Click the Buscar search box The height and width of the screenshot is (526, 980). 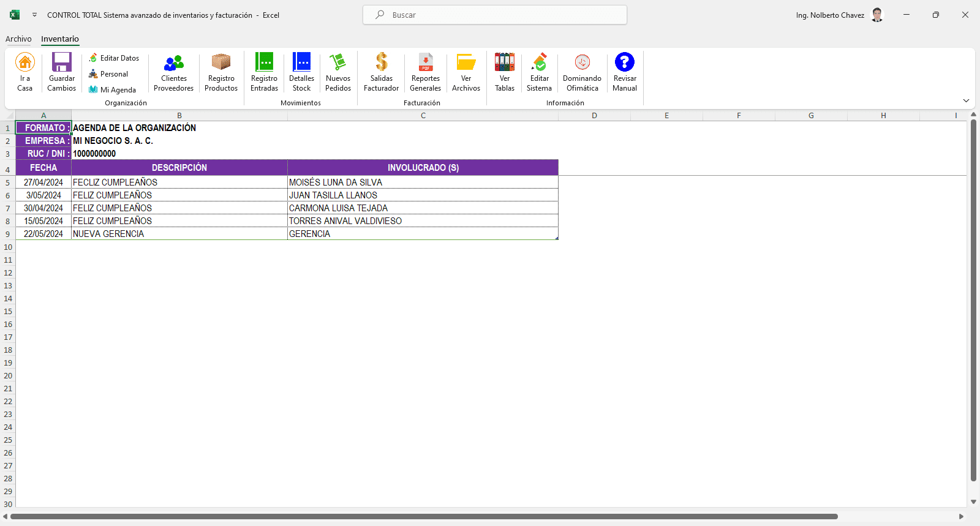(495, 15)
